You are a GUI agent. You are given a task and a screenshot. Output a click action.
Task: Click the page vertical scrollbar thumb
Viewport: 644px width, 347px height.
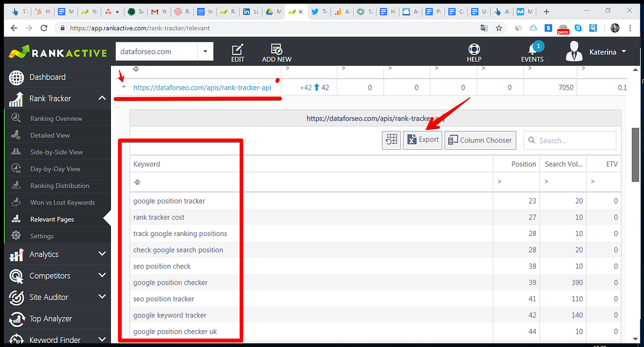(635, 154)
